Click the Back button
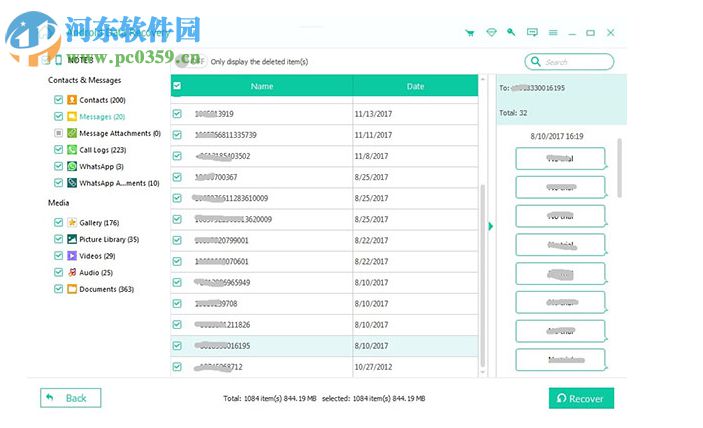 (70, 398)
